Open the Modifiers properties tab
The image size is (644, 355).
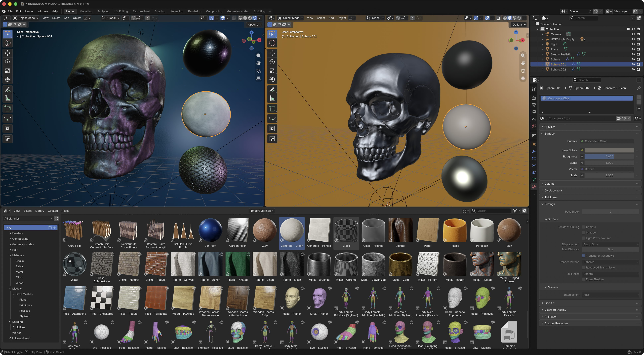point(534,151)
